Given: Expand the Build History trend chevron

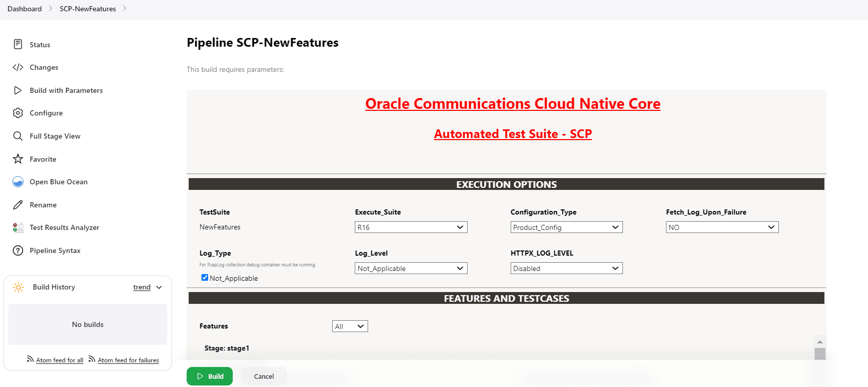Looking at the screenshot, I should pyautogui.click(x=159, y=287).
